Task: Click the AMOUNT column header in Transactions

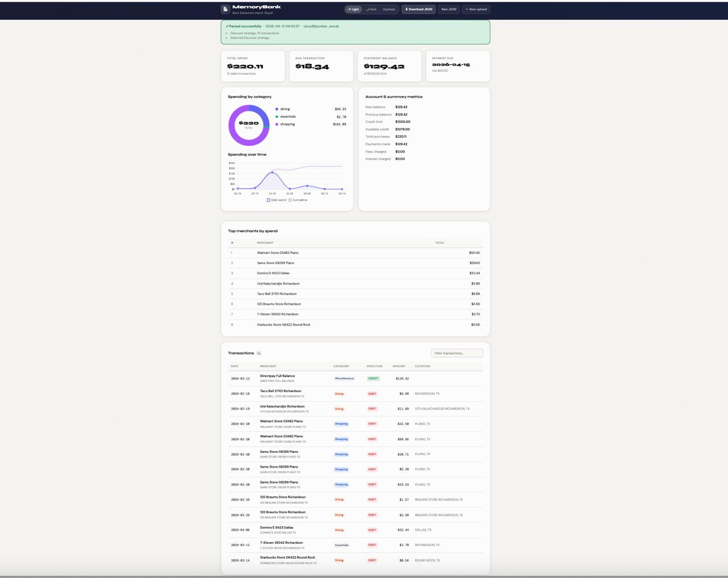Action: pos(399,366)
